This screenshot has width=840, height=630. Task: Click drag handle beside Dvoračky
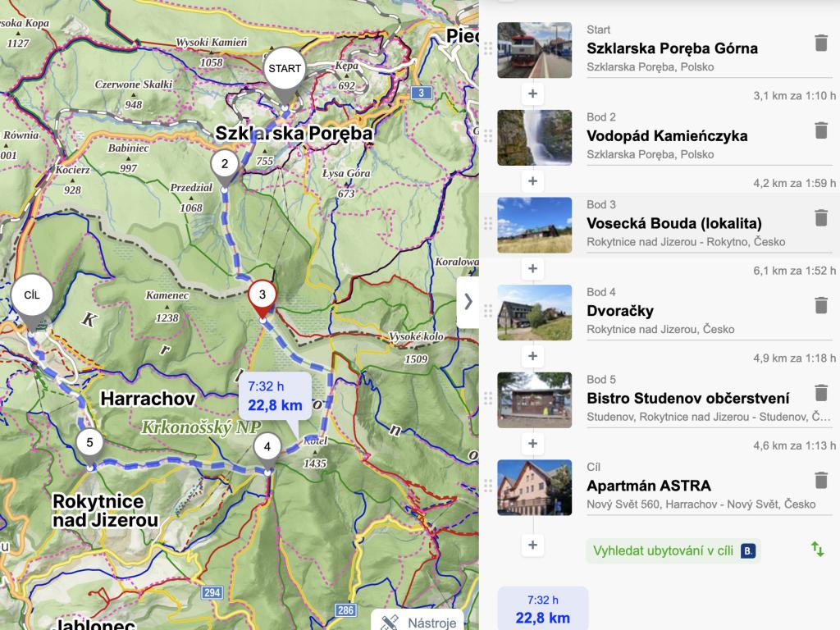pyautogui.click(x=488, y=311)
